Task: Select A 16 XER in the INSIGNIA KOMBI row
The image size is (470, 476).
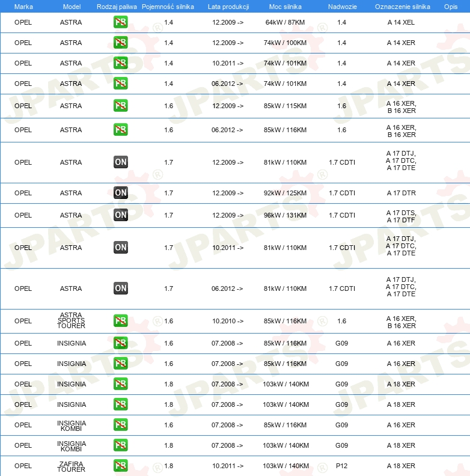Action: click(x=401, y=425)
